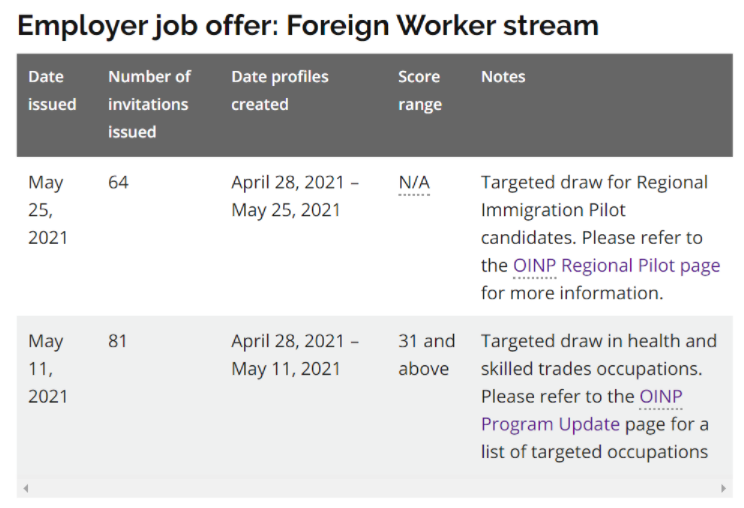
Task: Select the May 25, 2021 date issued cell
Action: [x=46, y=210]
